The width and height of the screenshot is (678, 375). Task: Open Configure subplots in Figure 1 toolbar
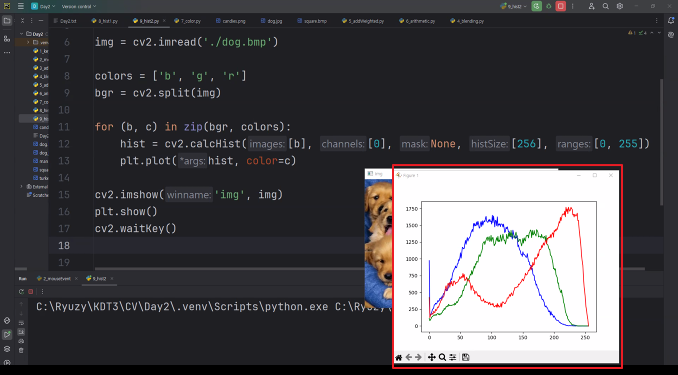452,357
